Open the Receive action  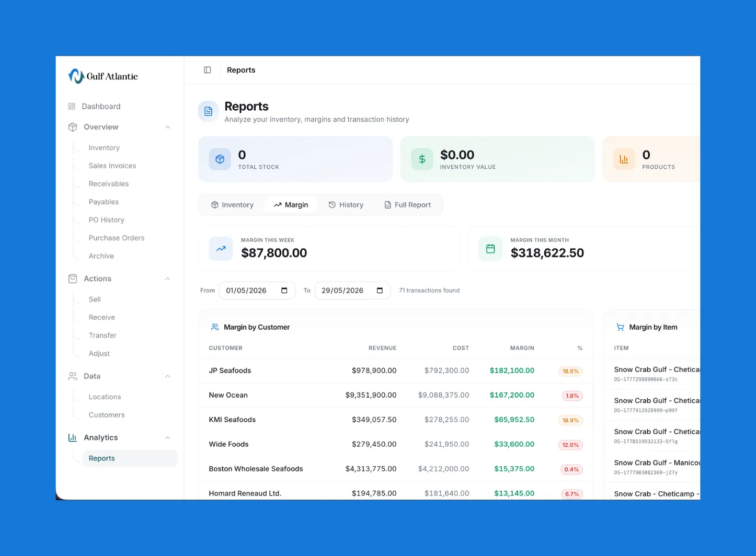(102, 317)
